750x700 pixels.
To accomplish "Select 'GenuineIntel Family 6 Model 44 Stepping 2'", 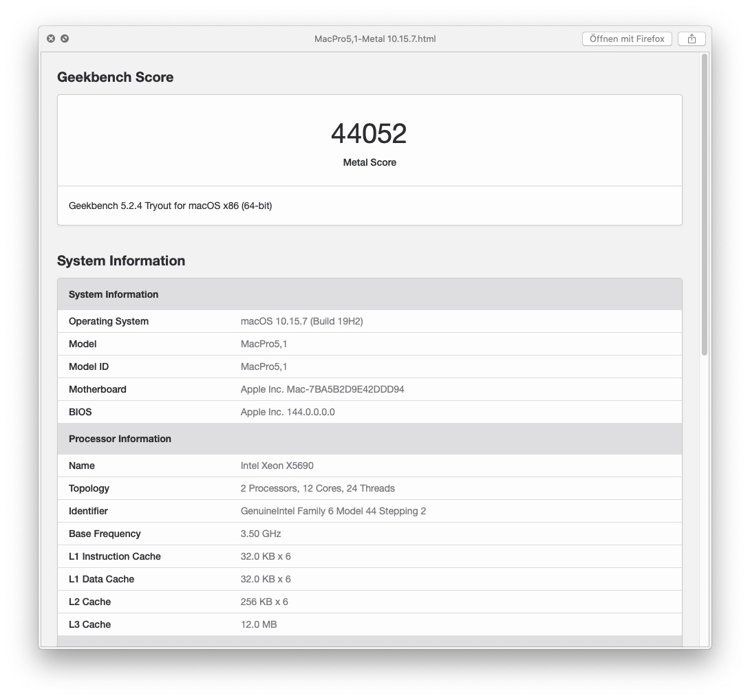I will (334, 511).
